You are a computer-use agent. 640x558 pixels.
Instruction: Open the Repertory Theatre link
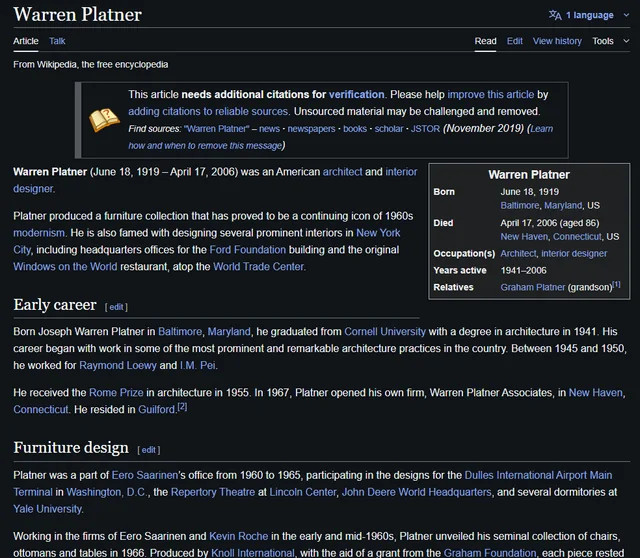(213, 492)
